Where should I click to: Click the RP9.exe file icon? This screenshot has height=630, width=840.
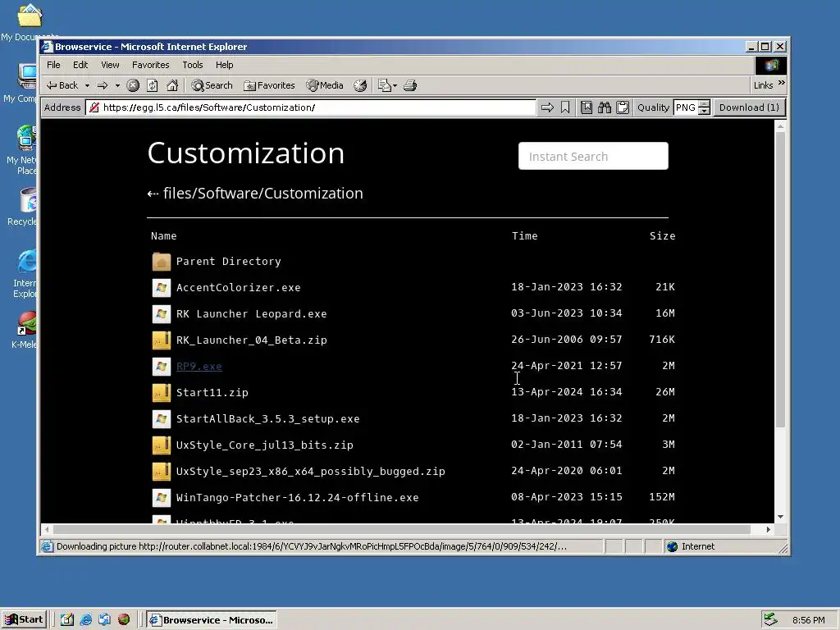162,367
